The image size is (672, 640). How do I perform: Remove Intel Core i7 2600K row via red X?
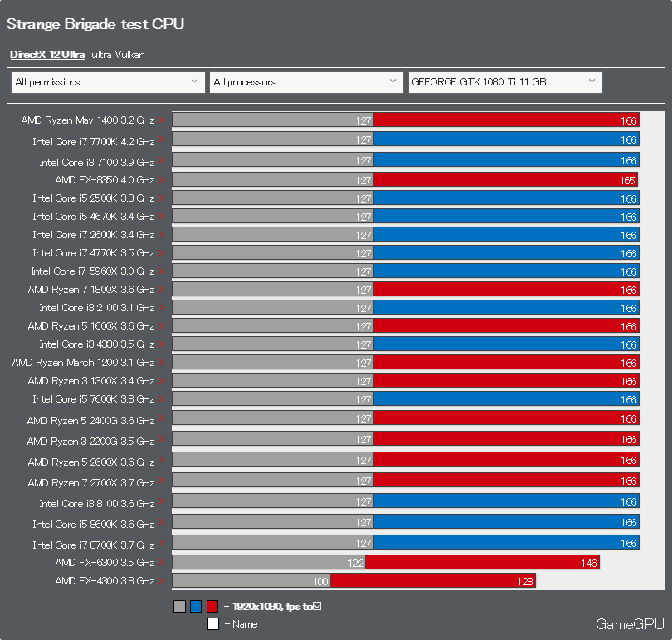162,234
